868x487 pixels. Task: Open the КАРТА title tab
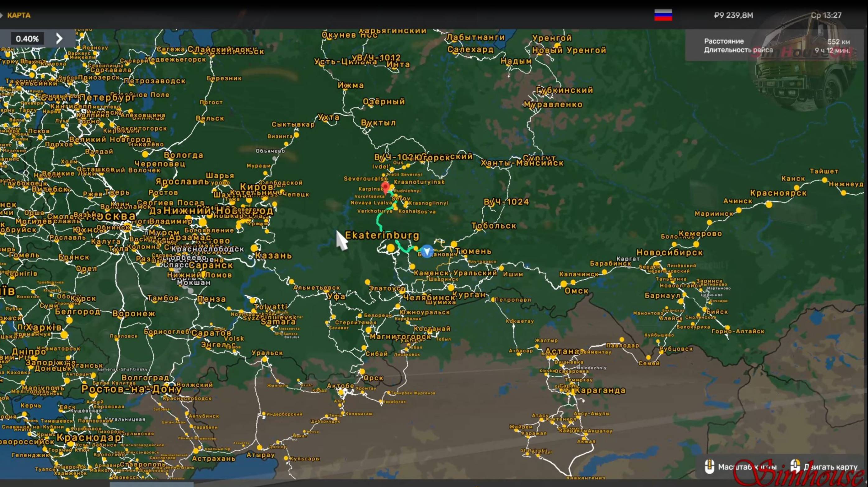click(x=19, y=15)
